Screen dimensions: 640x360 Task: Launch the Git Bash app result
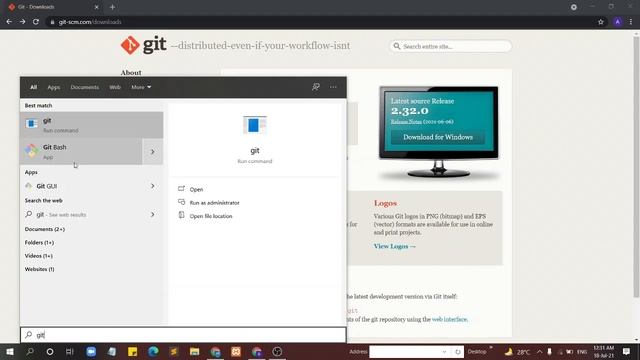(81, 151)
